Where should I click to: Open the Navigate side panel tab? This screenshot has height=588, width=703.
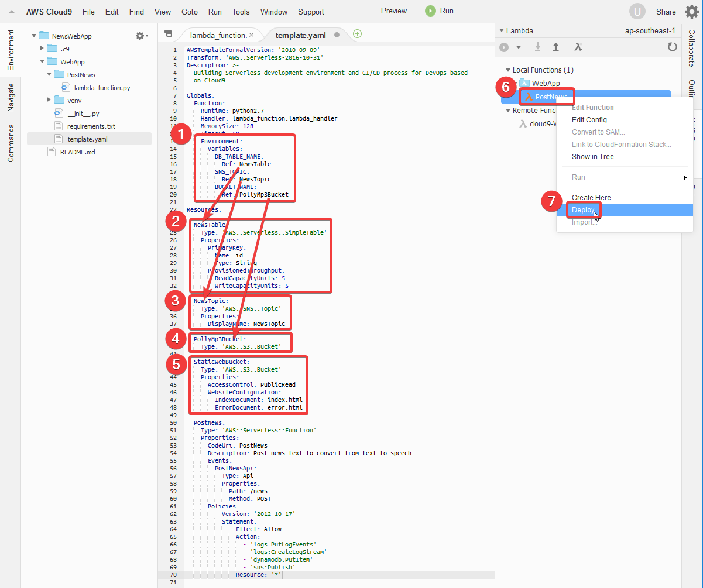pyautogui.click(x=11, y=97)
